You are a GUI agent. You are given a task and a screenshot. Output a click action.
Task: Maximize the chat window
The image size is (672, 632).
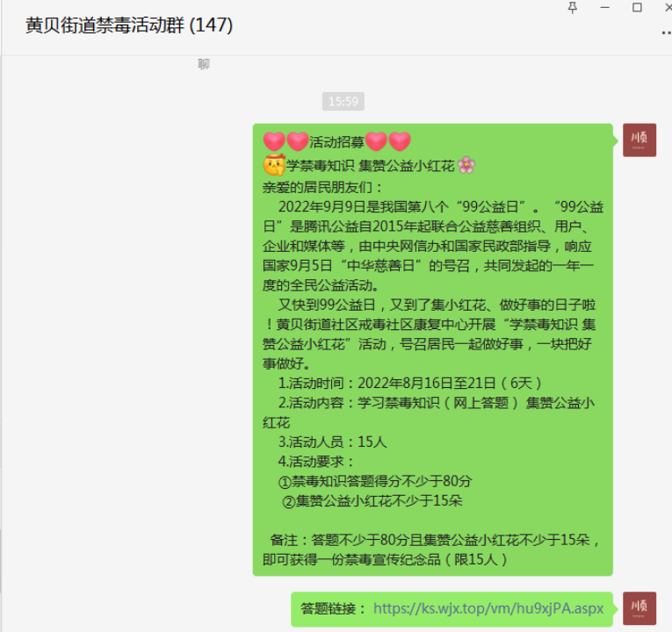pos(637,8)
